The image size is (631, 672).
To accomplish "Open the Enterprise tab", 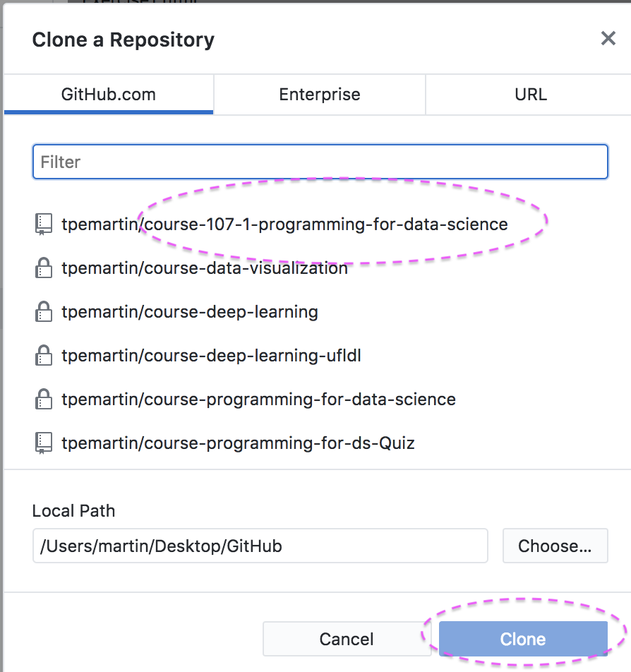I will pyautogui.click(x=319, y=95).
